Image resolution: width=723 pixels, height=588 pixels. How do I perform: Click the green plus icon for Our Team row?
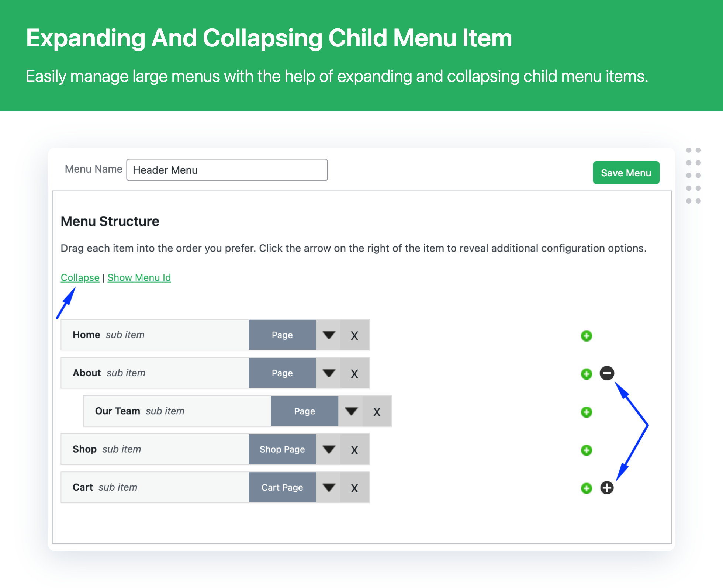tap(587, 412)
